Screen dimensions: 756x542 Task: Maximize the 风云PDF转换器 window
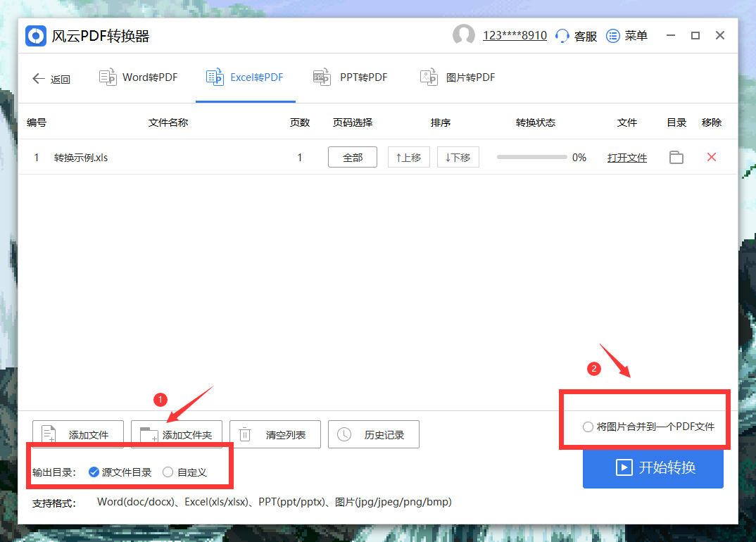coord(695,35)
